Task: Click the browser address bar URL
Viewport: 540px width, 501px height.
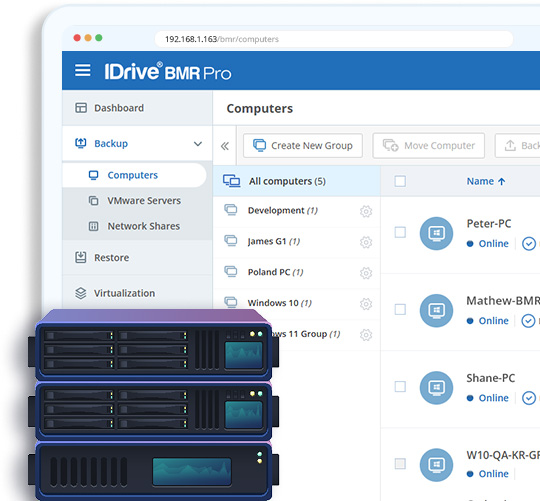Action: tap(334, 39)
